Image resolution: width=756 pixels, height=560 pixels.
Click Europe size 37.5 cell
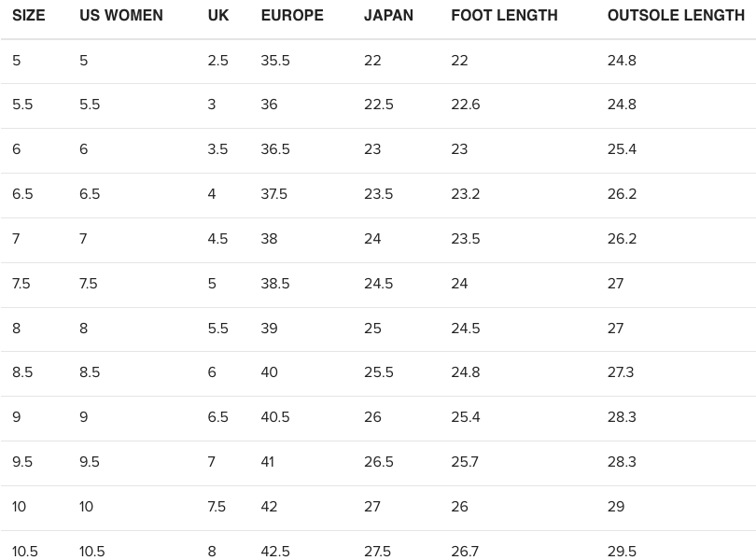[x=274, y=194]
